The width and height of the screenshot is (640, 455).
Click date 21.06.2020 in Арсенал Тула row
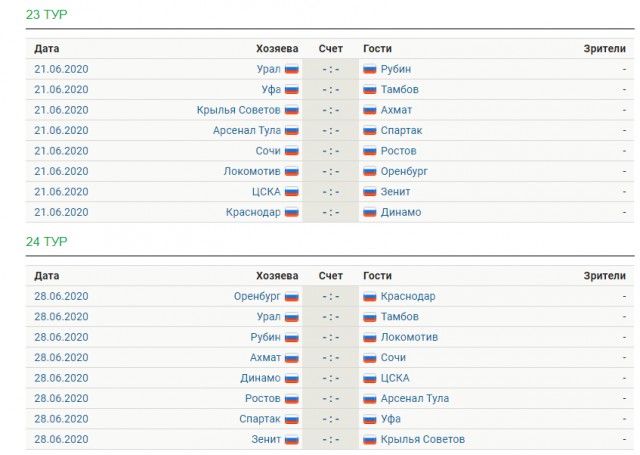click(61, 131)
